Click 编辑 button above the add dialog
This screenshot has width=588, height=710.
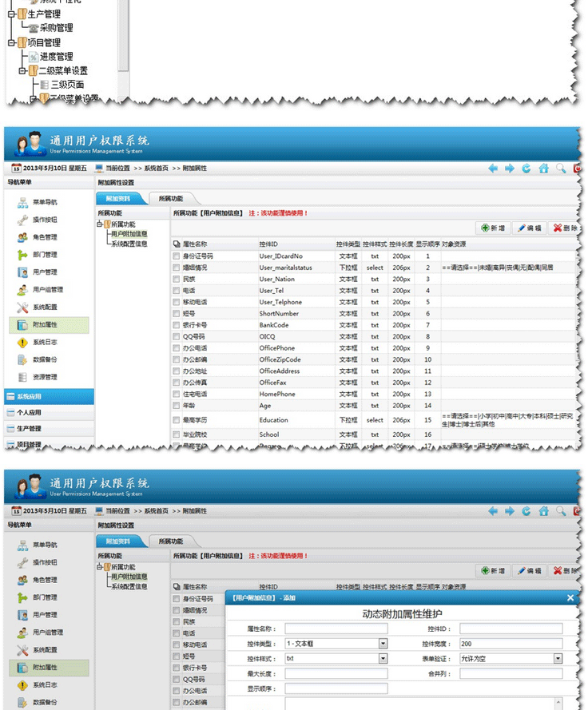pos(530,571)
